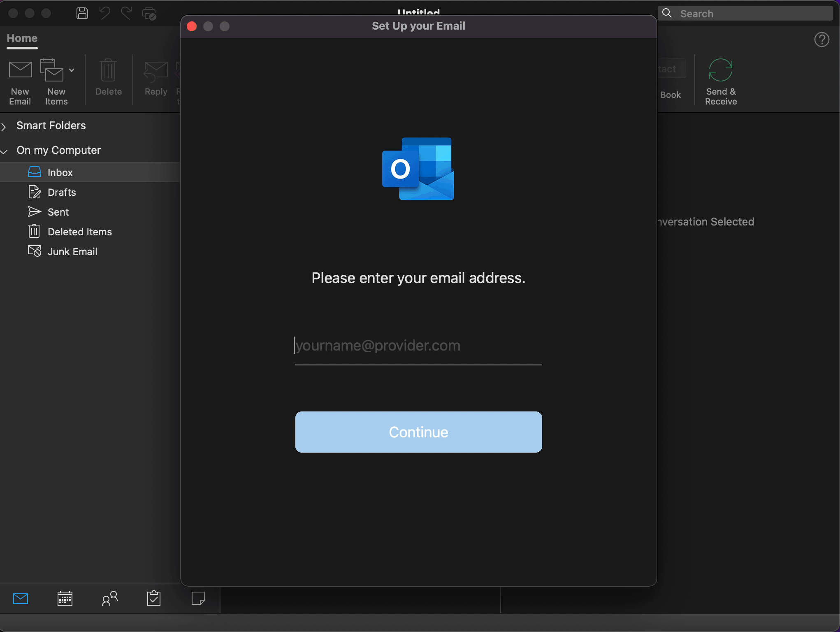The image size is (840, 632).
Task: Click the Print icon in title bar
Action: 149,14
